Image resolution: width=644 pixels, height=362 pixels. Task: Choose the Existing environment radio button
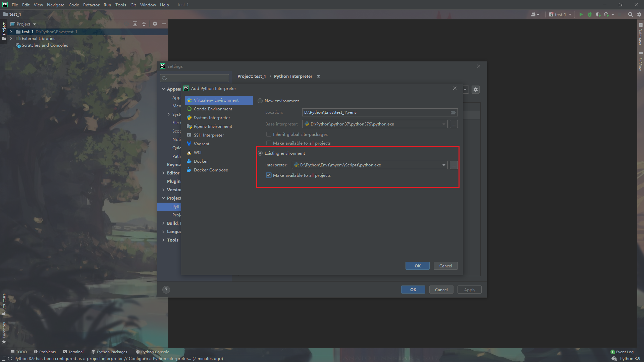[x=260, y=153]
